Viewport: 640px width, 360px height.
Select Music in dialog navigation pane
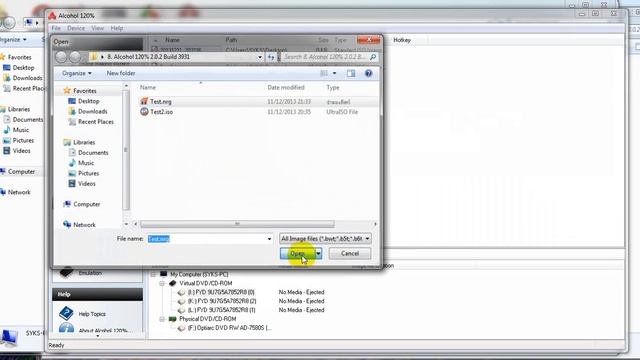point(86,163)
